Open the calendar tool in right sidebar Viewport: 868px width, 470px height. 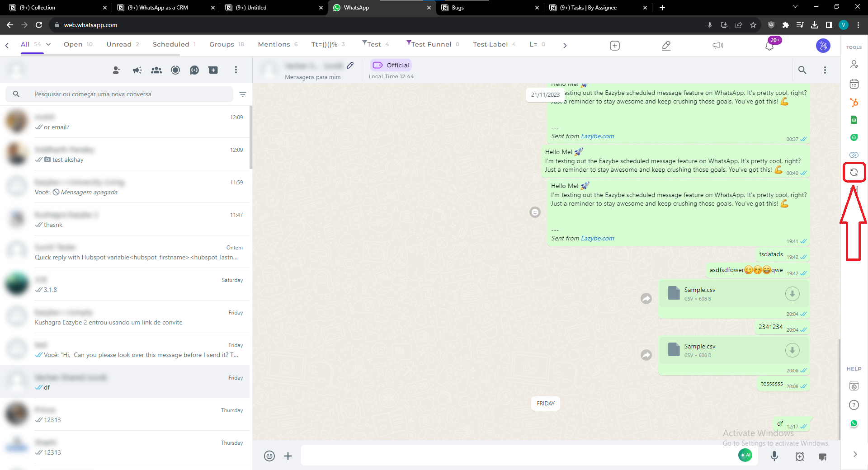(854, 84)
